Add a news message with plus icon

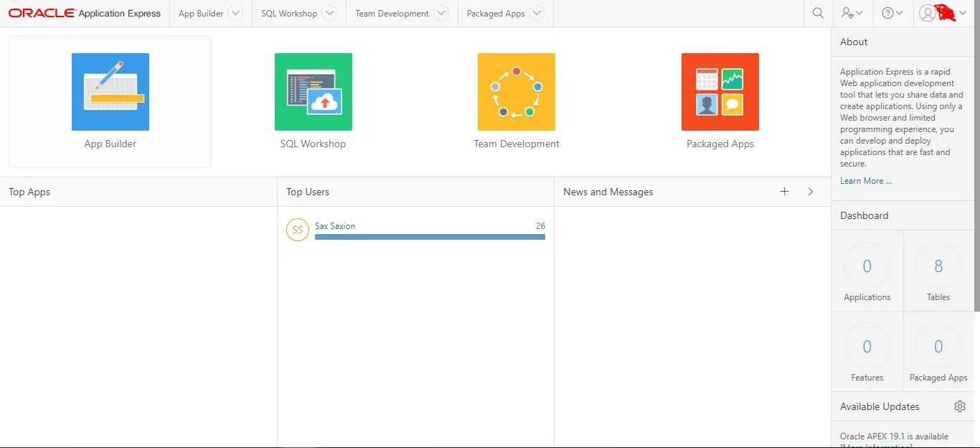coord(784,192)
